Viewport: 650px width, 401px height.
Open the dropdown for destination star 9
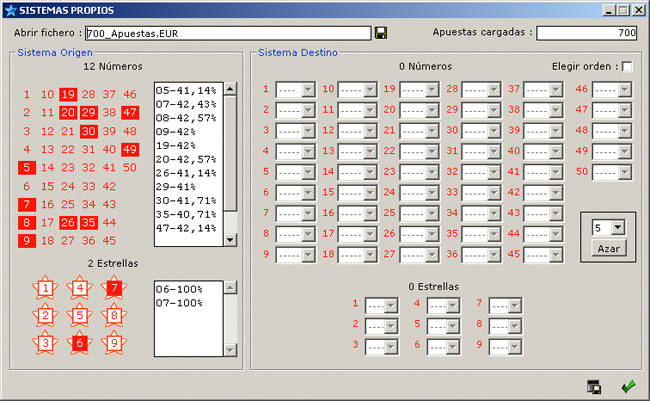point(514,348)
